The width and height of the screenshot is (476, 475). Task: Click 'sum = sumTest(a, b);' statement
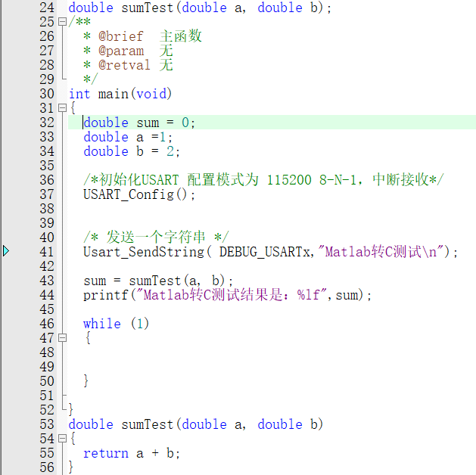pyautogui.click(x=158, y=281)
